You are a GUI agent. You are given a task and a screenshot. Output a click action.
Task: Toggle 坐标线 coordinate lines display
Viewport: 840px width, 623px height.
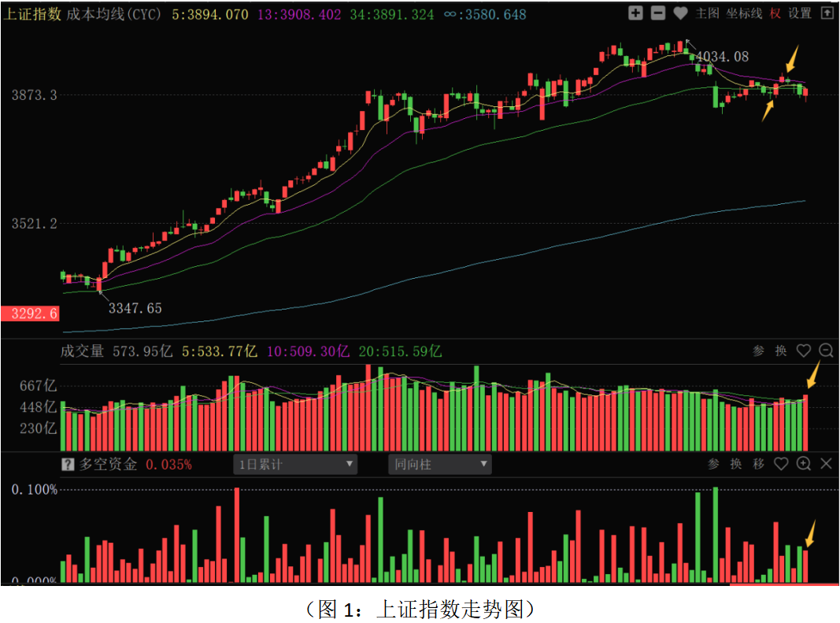(744, 13)
